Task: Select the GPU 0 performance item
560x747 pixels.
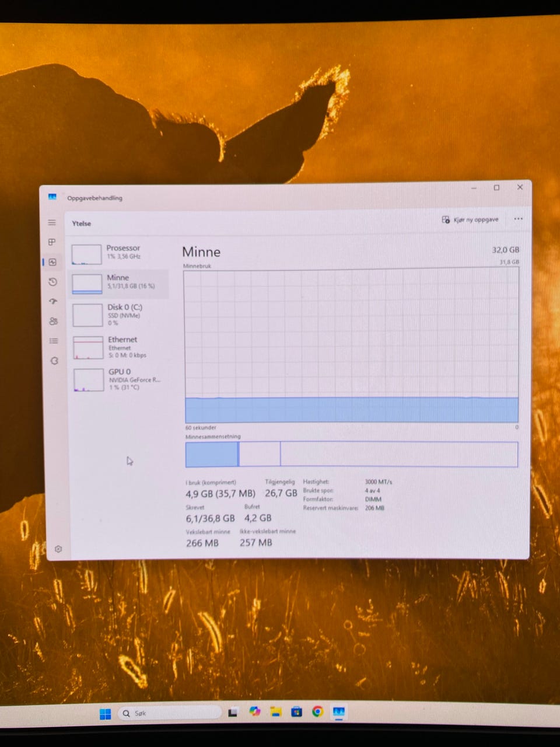Action: (x=120, y=379)
